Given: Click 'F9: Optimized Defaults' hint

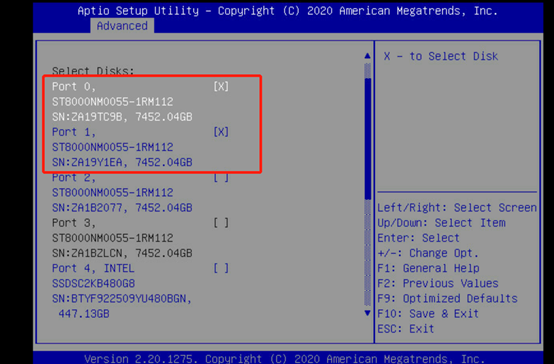Looking at the screenshot, I should pyautogui.click(x=447, y=299).
